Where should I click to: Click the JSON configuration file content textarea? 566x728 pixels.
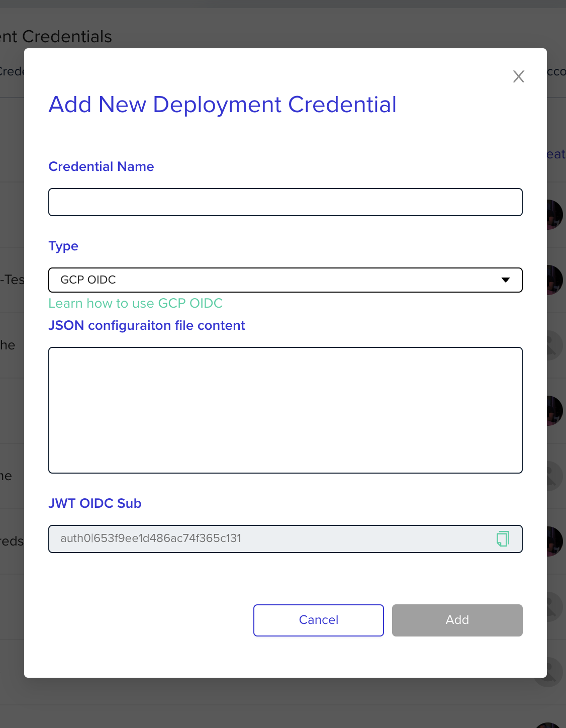pyautogui.click(x=286, y=410)
